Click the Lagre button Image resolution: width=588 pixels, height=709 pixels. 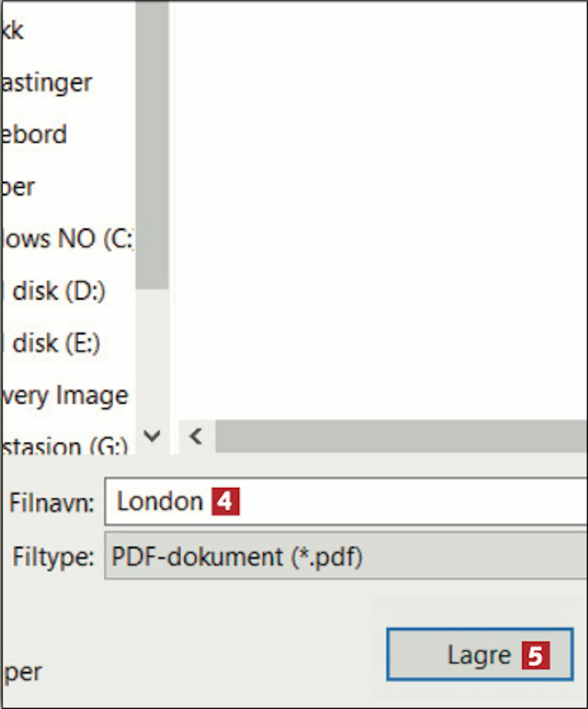click(x=479, y=654)
